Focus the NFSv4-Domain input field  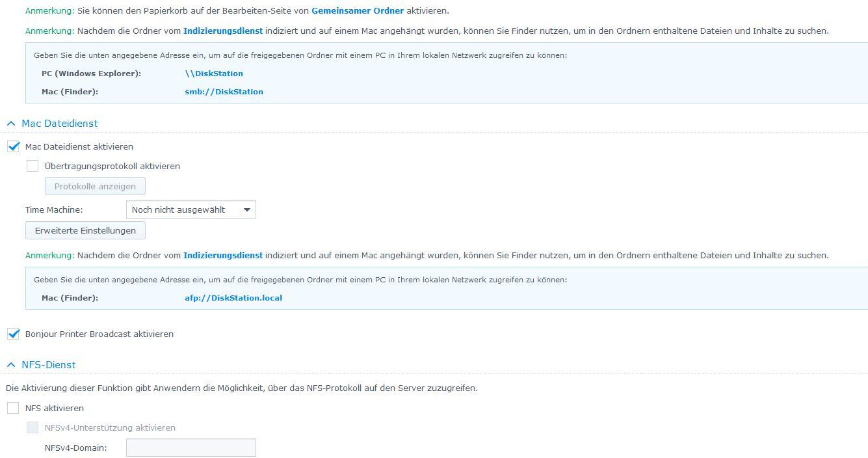pyautogui.click(x=191, y=448)
